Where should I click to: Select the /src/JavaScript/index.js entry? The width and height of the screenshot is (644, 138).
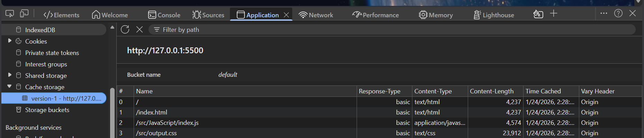tap(379, 122)
